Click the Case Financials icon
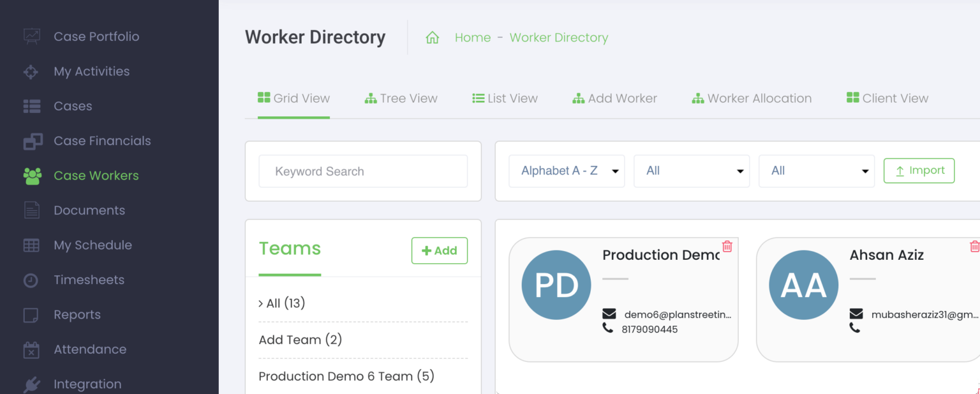The width and height of the screenshot is (980, 394). pyautogui.click(x=30, y=140)
